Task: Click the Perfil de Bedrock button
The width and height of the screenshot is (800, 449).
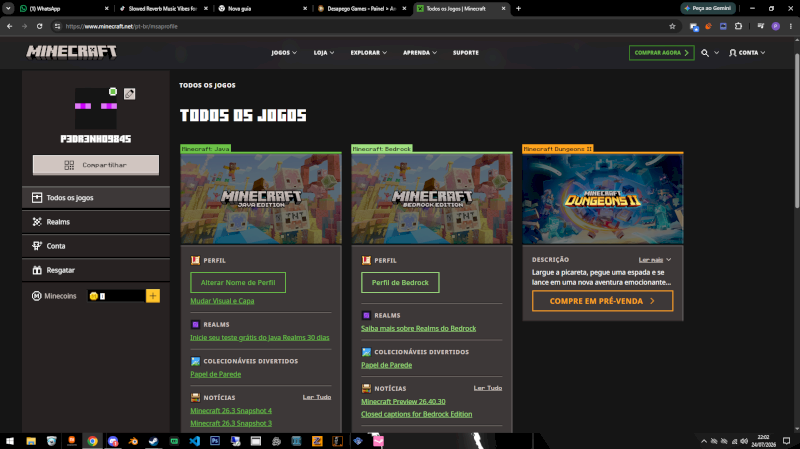Action: click(x=400, y=282)
